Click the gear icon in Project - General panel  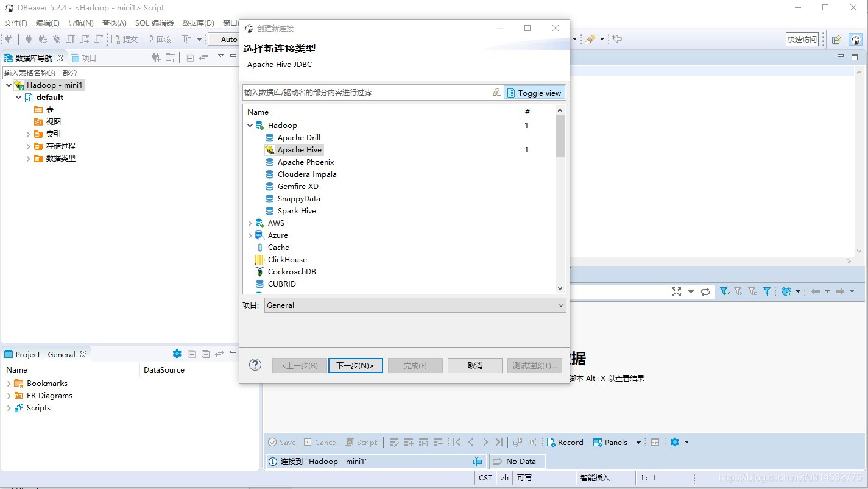pos(177,354)
